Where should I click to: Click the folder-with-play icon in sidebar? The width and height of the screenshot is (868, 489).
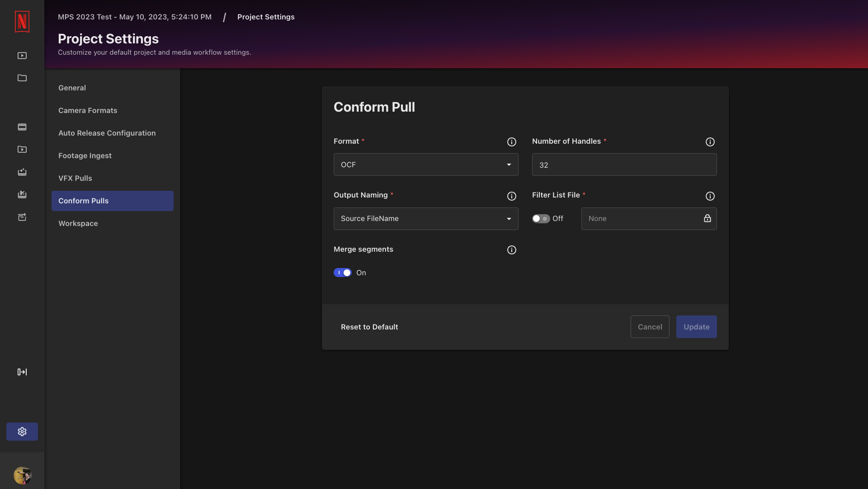[22, 150]
